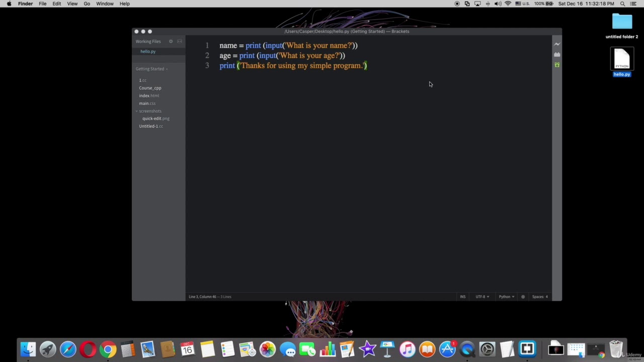This screenshot has width=644, height=362.
Task: Open quick-edit.png in the file tree
Action: pyautogui.click(x=156, y=119)
